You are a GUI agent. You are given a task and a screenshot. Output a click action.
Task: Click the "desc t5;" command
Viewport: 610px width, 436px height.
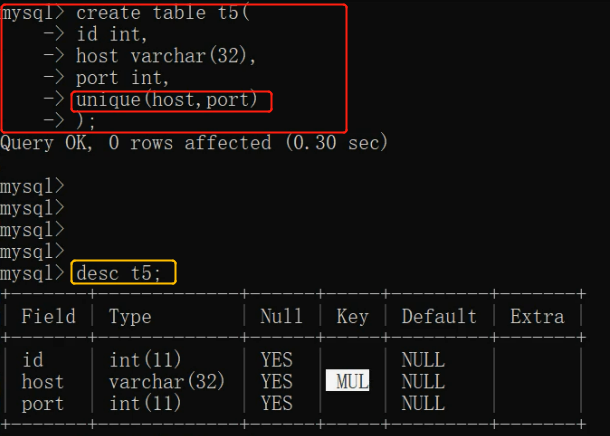(x=125, y=273)
